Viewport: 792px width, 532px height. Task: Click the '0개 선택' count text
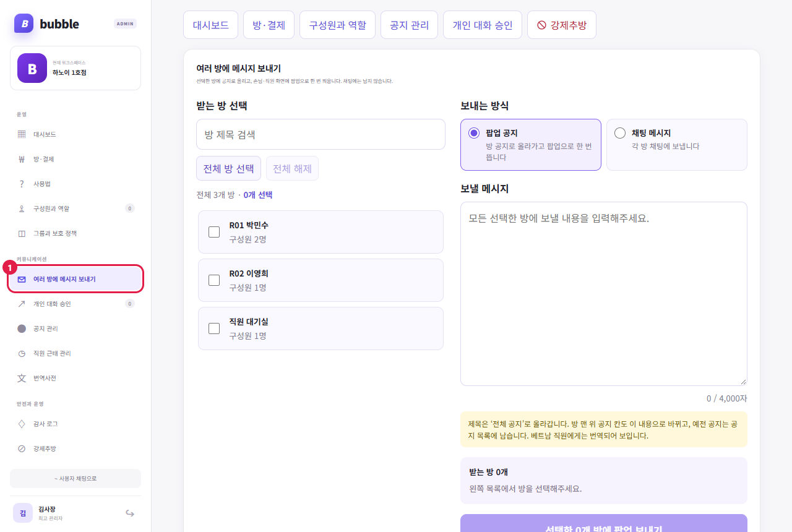(258, 195)
